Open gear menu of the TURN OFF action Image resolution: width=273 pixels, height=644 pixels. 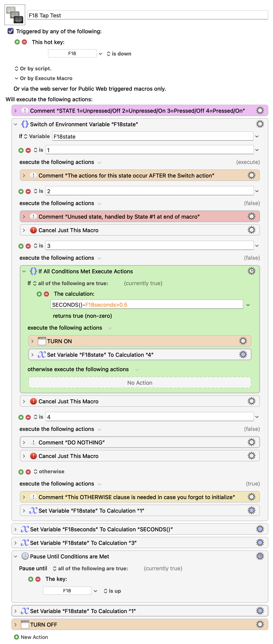(x=260, y=624)
